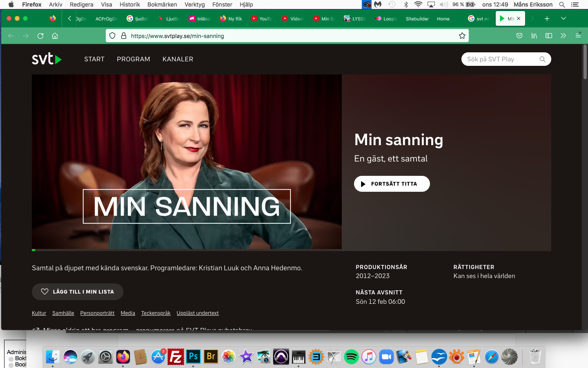Expand hidden bookmarks with right arrow chevron
588x368 pixels.
point(532,18)
